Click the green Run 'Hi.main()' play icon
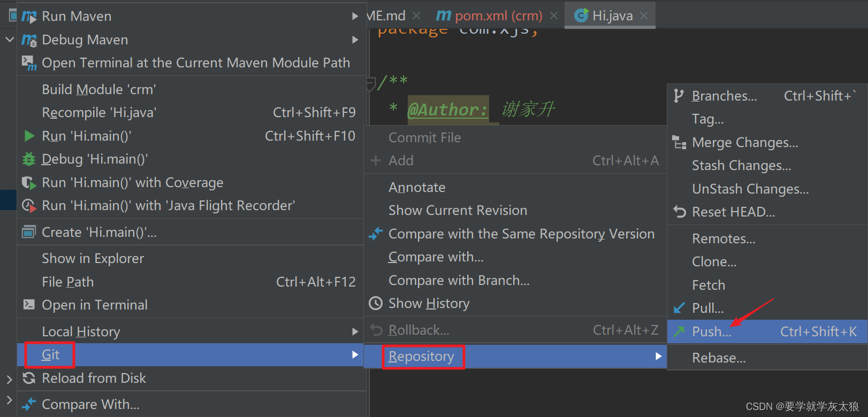 tap(29, 136)
